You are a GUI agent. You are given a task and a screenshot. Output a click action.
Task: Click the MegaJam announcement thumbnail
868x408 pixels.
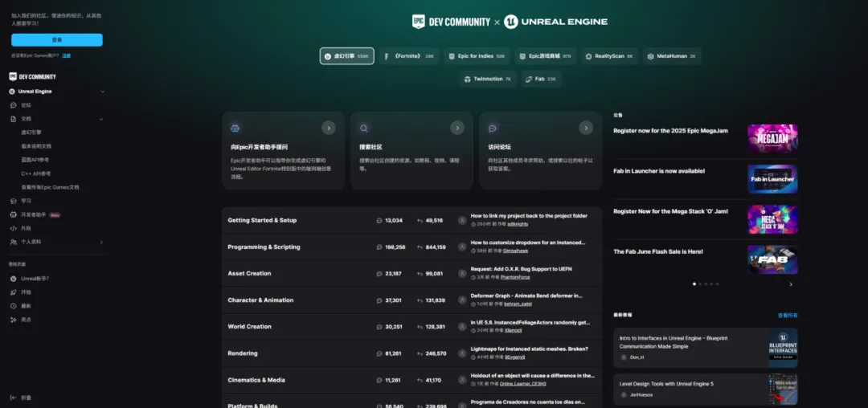coord(772,138)
